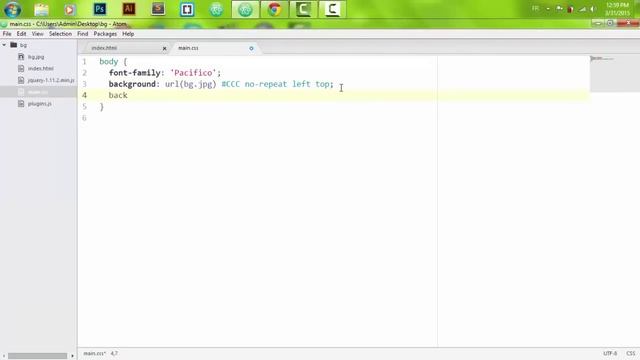Screen dimensions: 640x360
Task: Click the network icon in system tray
Action: click(x=582, y=9)
